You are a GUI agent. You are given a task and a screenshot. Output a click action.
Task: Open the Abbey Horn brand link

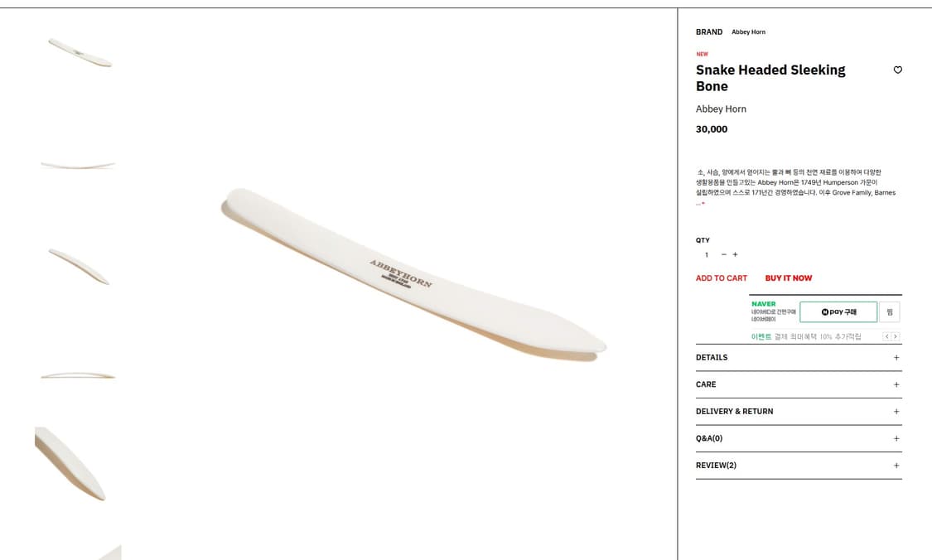[748, 32]
